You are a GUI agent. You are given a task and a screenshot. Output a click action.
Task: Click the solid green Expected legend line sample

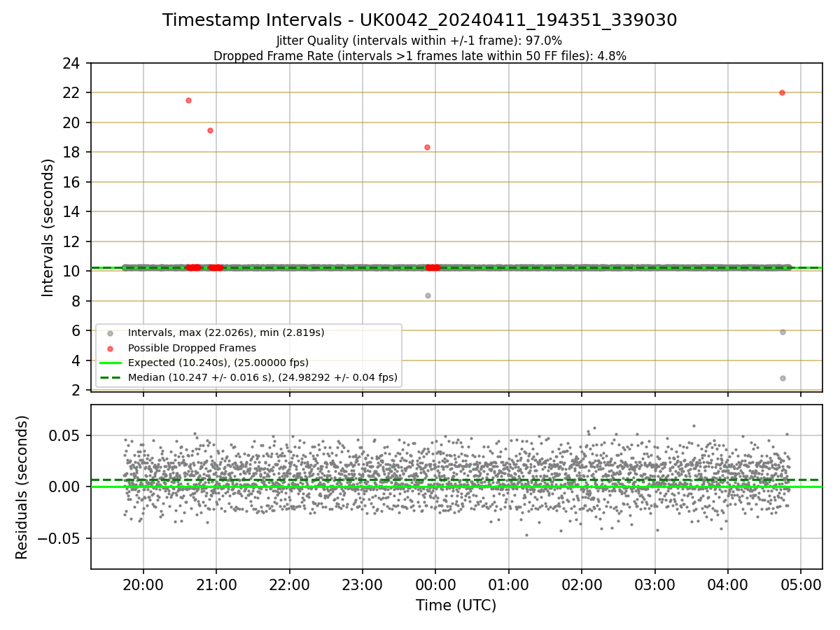[x=110, y=363]
